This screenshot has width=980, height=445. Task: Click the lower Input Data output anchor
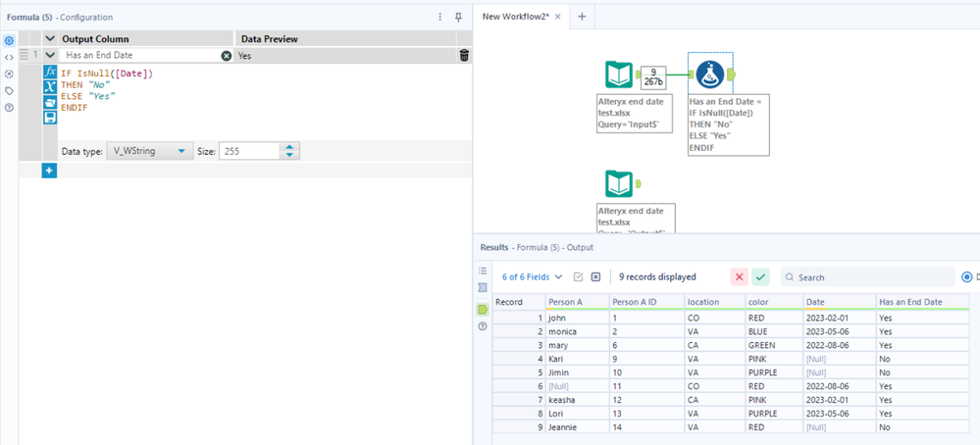[640, 183]
